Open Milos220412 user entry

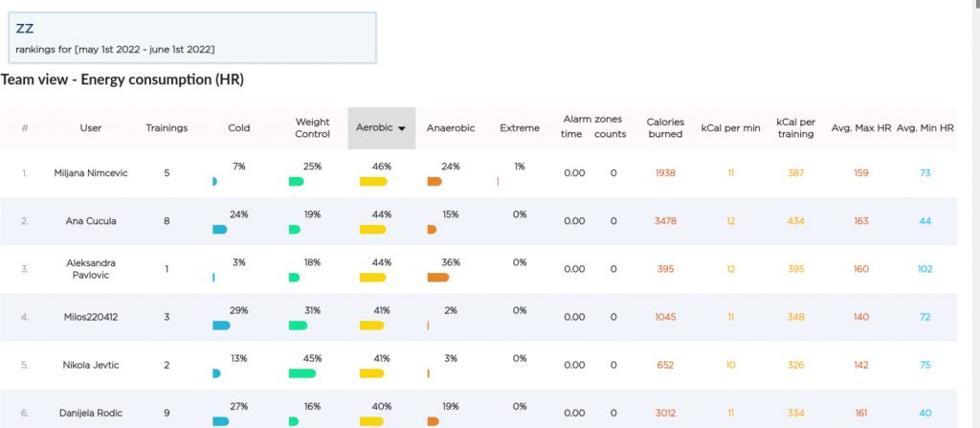(x=91, y=317)
